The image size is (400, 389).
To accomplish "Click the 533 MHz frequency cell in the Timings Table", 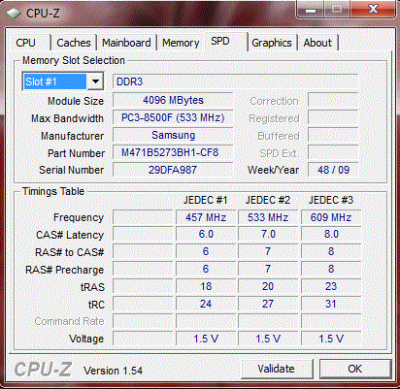I will tap(268, 217).
